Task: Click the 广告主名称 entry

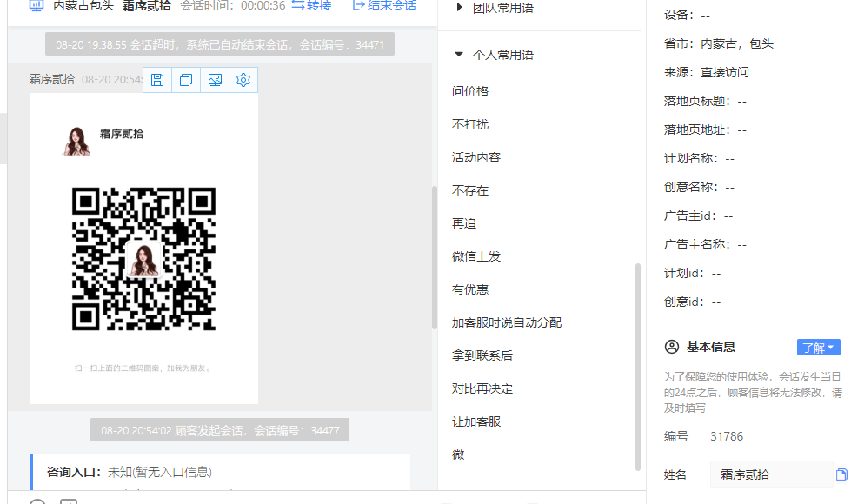Action: [x=705, y=245]
